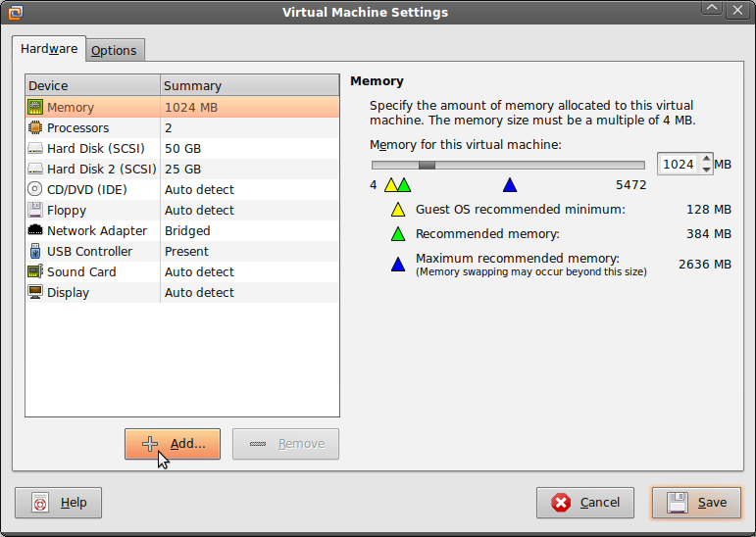
Task: Click the Hard Disk (SCSI) drive icon
Action: tap(35, 149)
